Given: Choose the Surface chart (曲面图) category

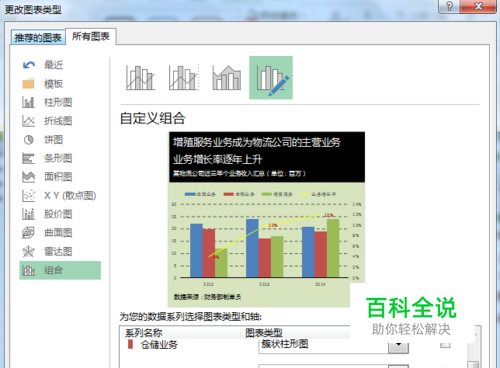Looking at the screenshot, I should pyautogui.click(x=58, y=233).
